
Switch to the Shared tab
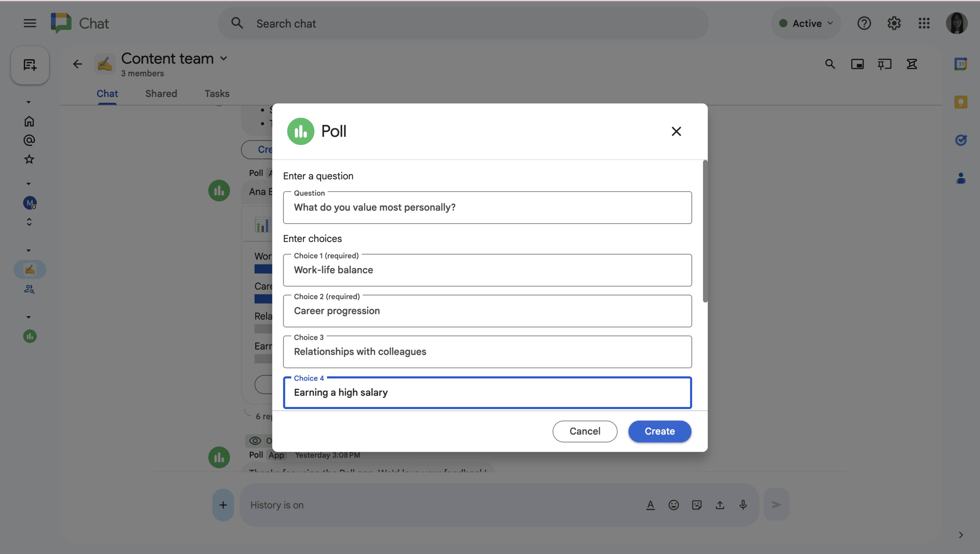point(161,93)
